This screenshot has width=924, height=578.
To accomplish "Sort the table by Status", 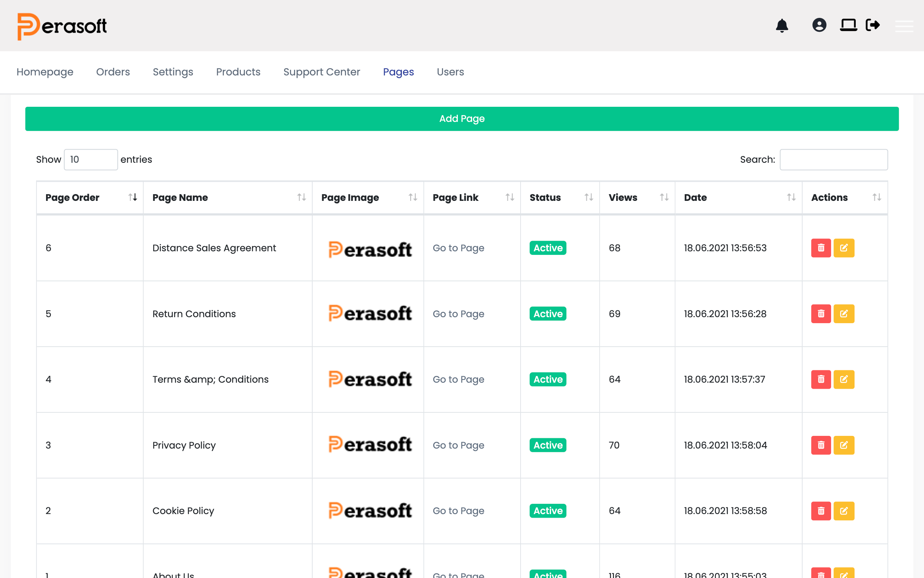I will tap(560, 198).
